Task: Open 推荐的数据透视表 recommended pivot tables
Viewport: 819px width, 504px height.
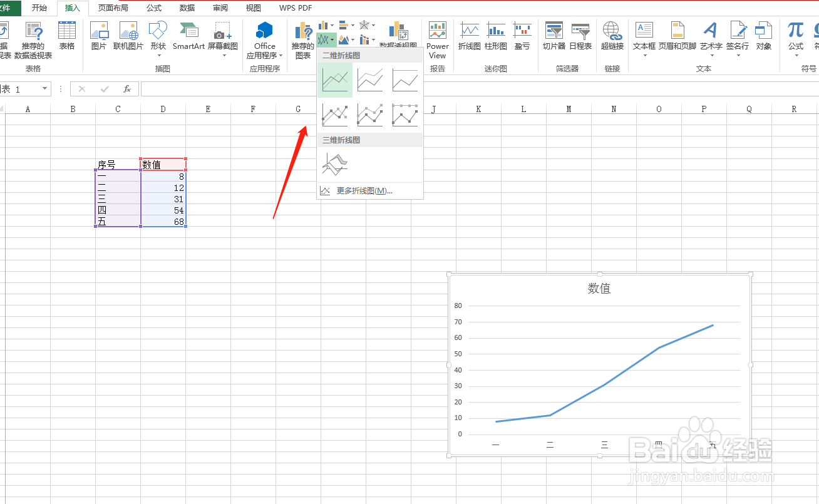Action: click(33, 40)
